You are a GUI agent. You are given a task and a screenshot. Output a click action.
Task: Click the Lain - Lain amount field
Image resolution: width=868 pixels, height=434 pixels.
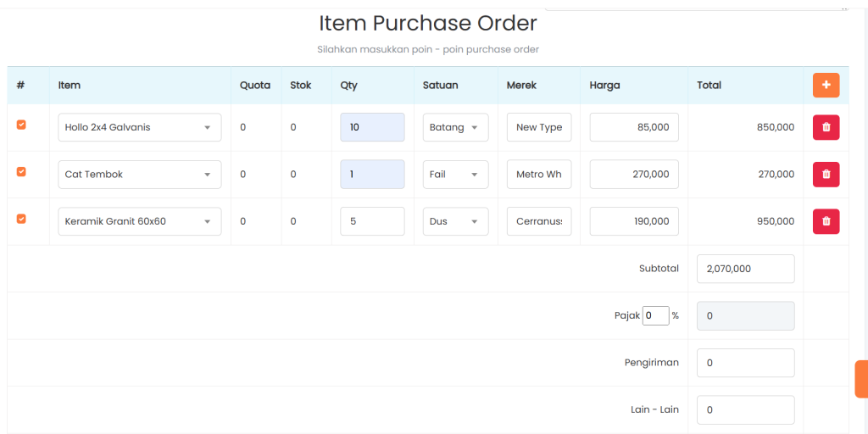(x=745, y=409)
